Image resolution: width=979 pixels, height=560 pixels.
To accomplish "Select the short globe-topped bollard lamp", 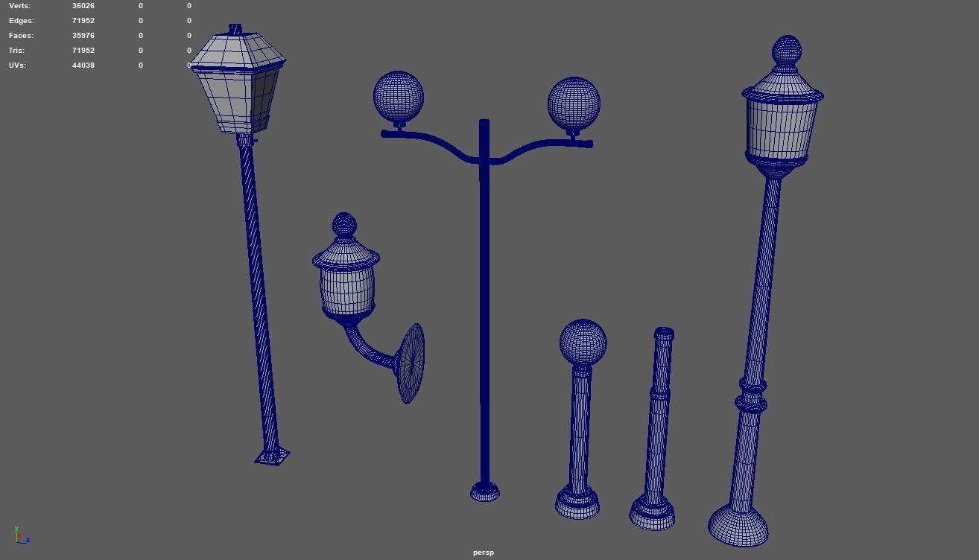I will (x=580, y=421).
